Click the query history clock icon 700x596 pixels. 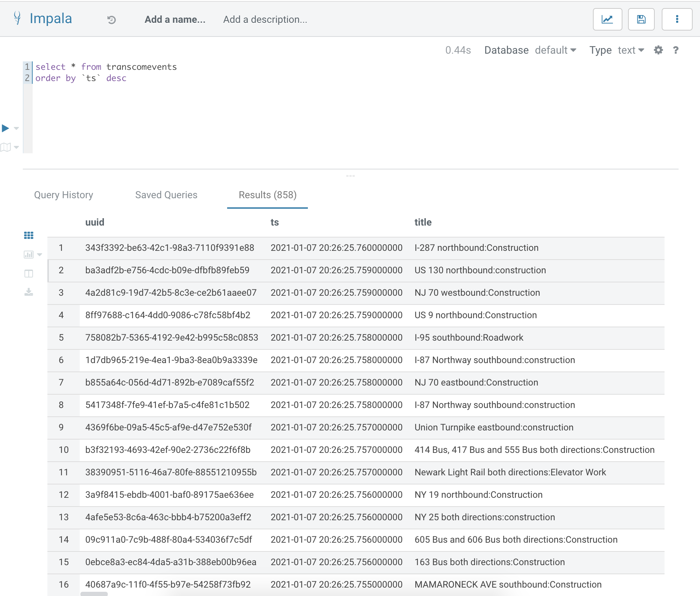pyautogui.click(x=112, y=20)
